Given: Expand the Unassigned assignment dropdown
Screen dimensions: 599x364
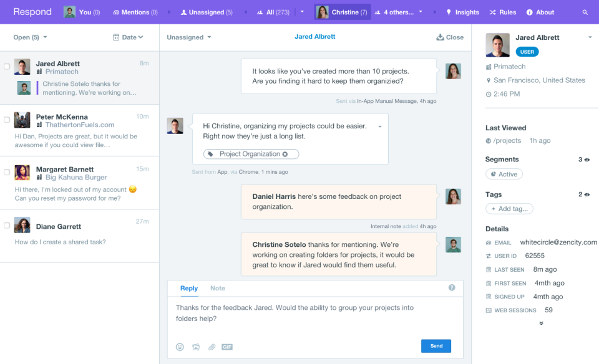Looking at the screenshot, I should click(x=188, y=37).
